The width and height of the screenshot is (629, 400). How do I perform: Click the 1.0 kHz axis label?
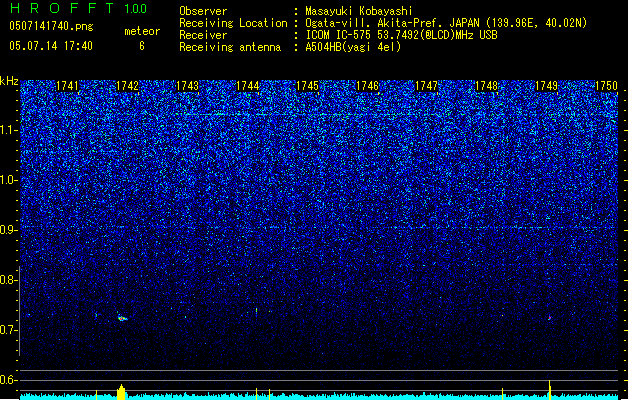9,180
